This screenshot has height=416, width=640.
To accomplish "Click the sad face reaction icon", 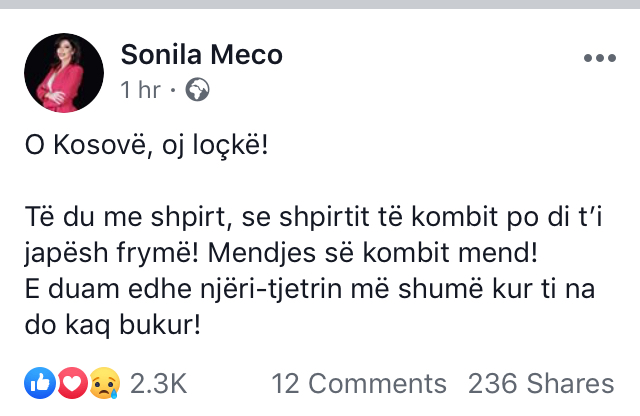I will (103, 382).
